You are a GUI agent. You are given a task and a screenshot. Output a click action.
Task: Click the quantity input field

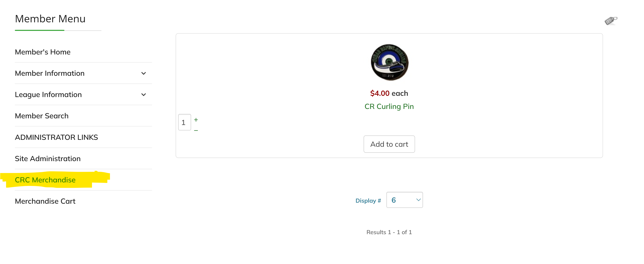(184, 122)
